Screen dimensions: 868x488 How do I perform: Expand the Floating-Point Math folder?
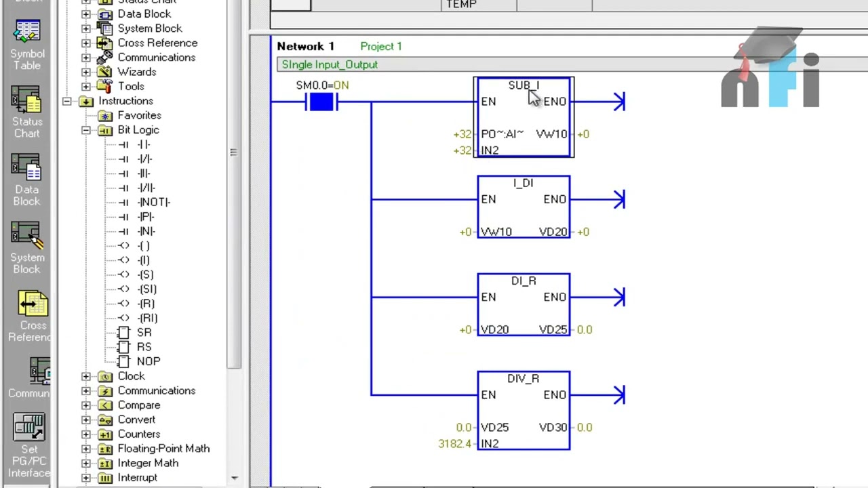pos(86,449)
